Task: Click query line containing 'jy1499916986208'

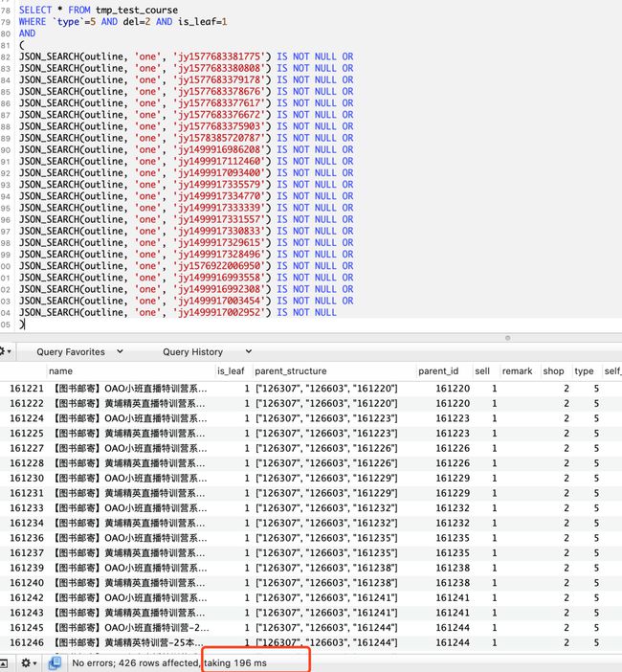Action: (187, 149)
